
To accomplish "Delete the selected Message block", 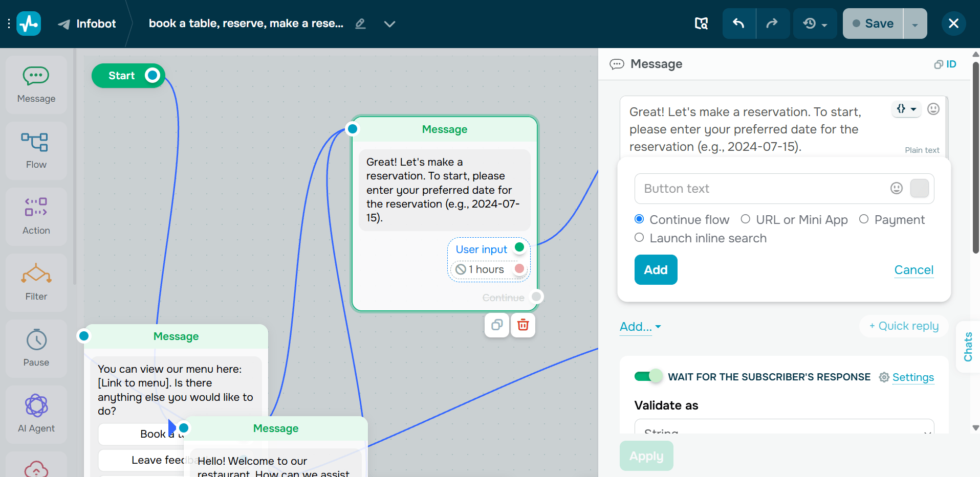I will point(523,325).
